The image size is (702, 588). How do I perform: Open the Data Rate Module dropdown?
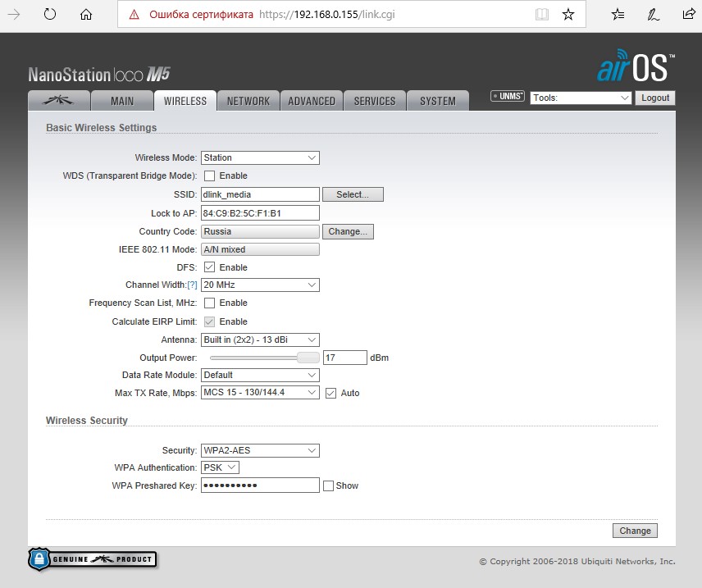260,375
